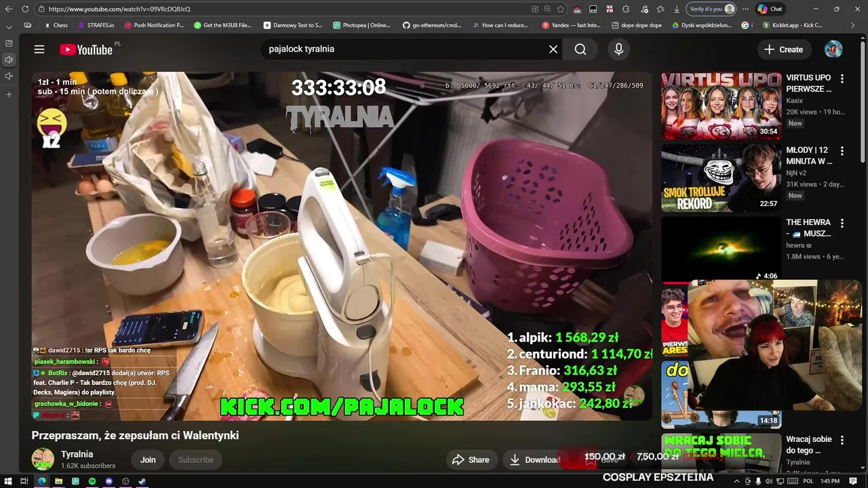Open 'Get the M3U8 File' bookmark
868x488 pixels.
click(x=222, y=25)
